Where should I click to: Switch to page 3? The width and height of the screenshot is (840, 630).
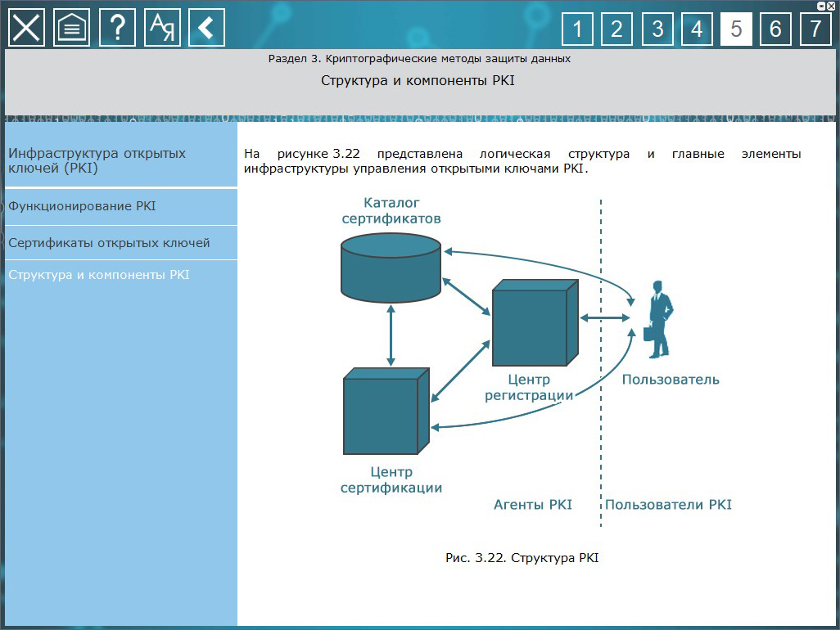click(657, 29)
